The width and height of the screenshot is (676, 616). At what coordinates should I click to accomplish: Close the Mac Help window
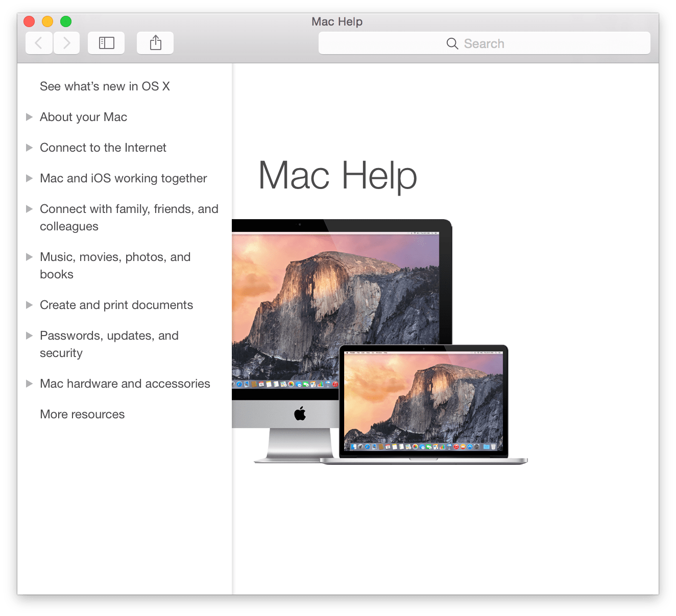tap(29, 21)
